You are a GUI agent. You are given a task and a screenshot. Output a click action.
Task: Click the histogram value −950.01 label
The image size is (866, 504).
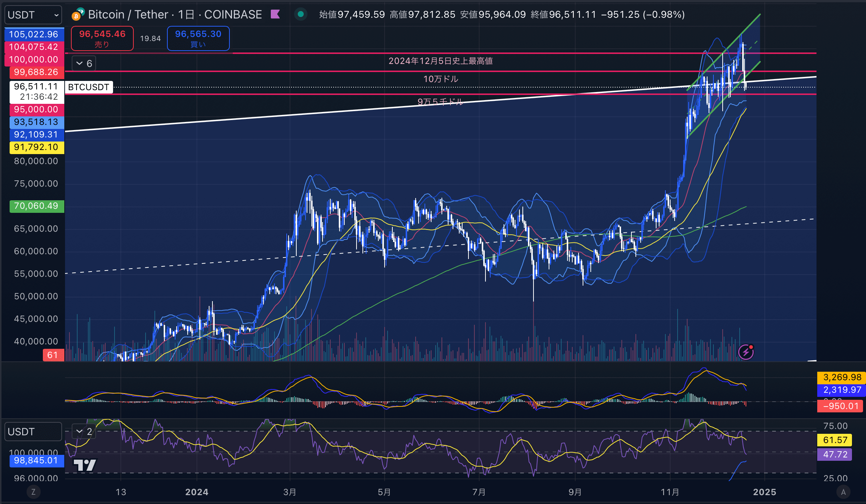pyautogui.click(x=841, y=406)
